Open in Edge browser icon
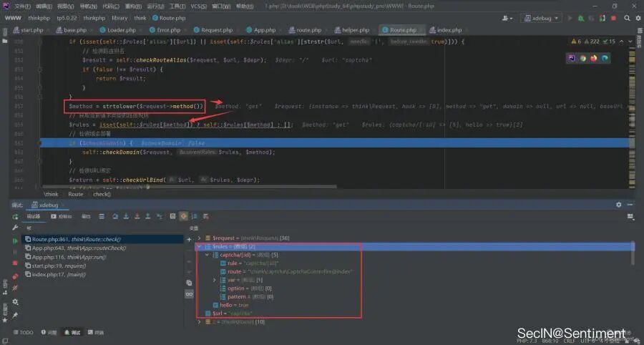The height and width of the screenshot is (345, 644). click(x=605, y=58)
